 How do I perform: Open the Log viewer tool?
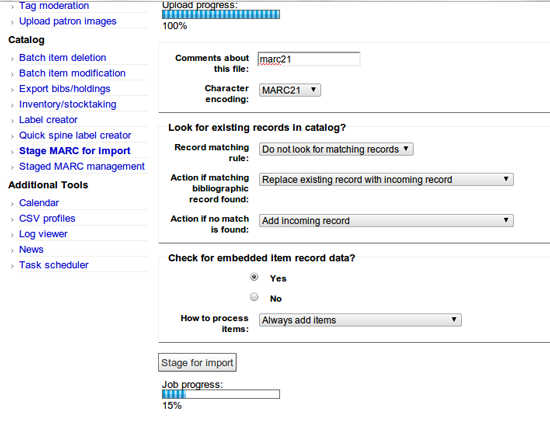coord(43,234)
